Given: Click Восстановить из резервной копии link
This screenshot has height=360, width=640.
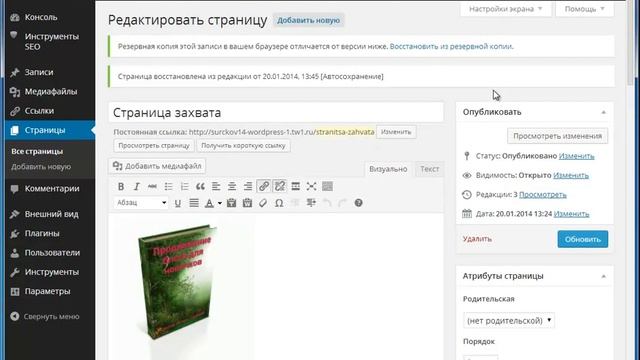Looking at the screenshot, I should [x=451, y=47].
